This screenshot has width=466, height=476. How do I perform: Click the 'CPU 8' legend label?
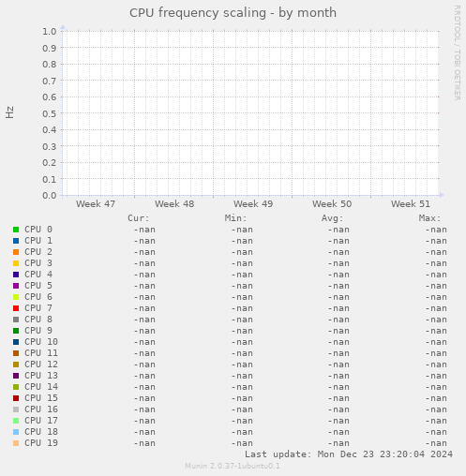(38, 320)
